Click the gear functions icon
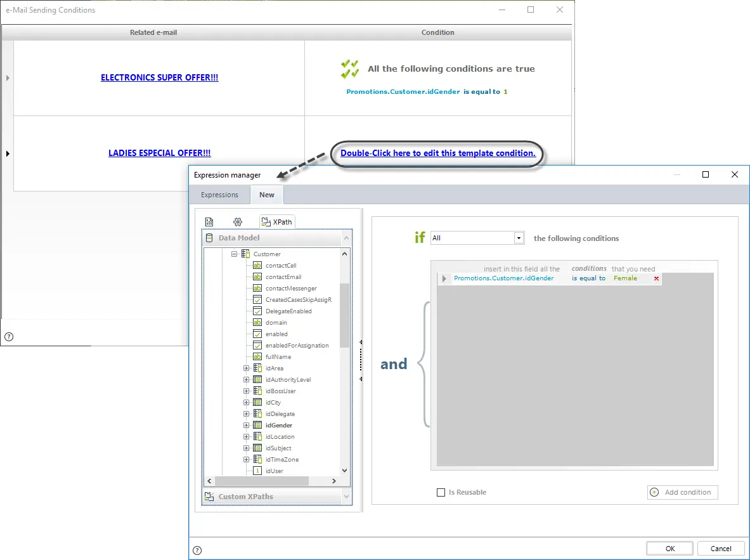The image size is (750, 560). click(x=238, y=221)
